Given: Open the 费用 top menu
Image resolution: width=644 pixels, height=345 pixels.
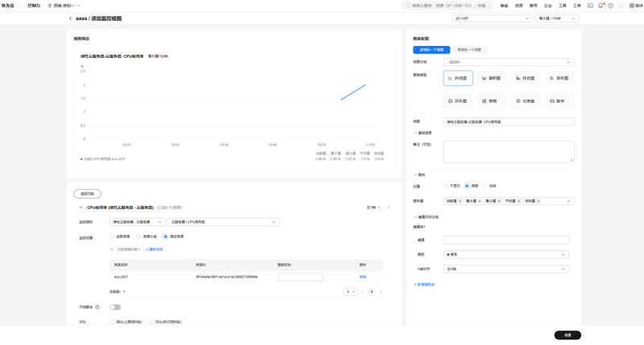Looking at the screenshot, I should [533, 6].
